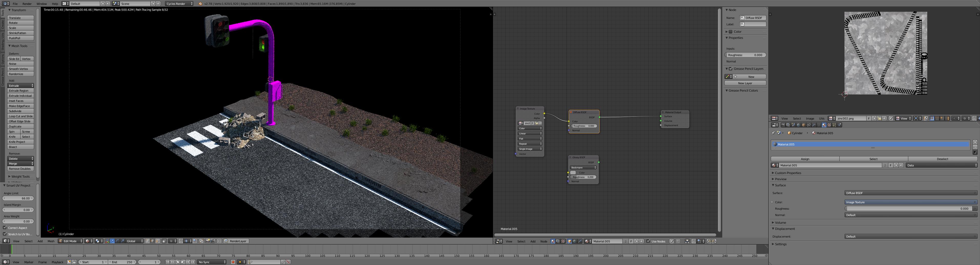The image size is (980, 265).
Task: Click the Deselect material button
Action: 942,159
